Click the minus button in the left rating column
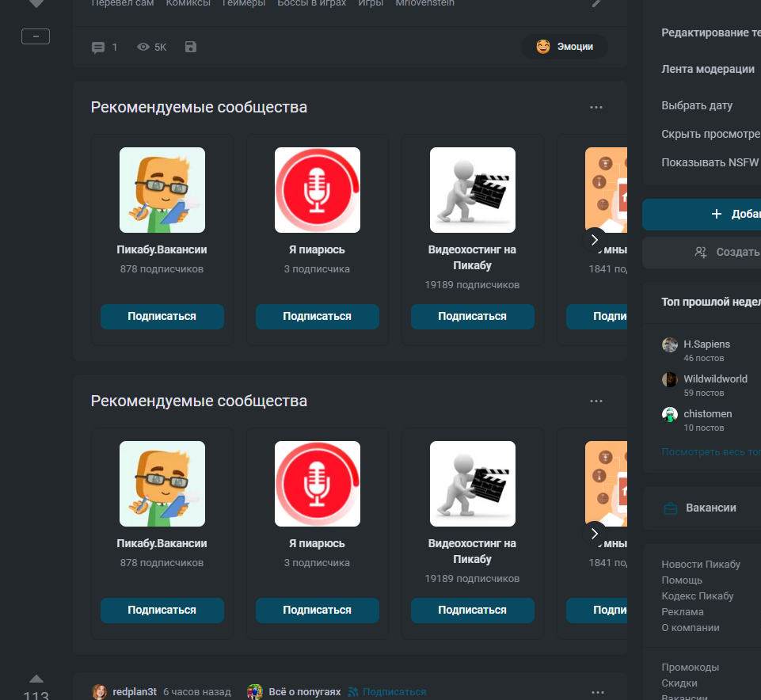 36,36
